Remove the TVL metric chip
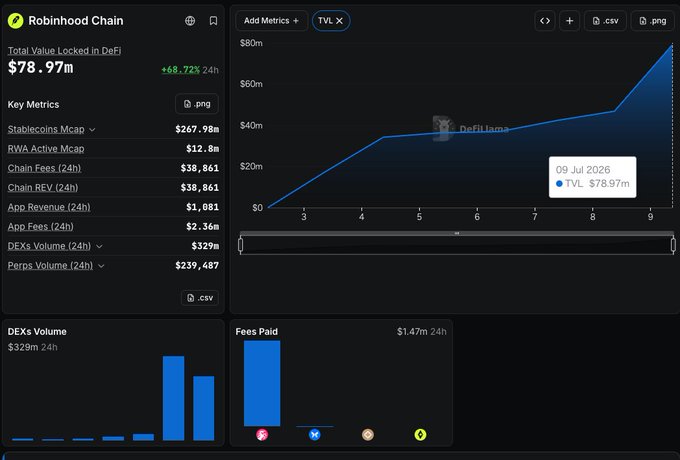The width and height of the screenshot is (680, 460). (x=340, y=20)
